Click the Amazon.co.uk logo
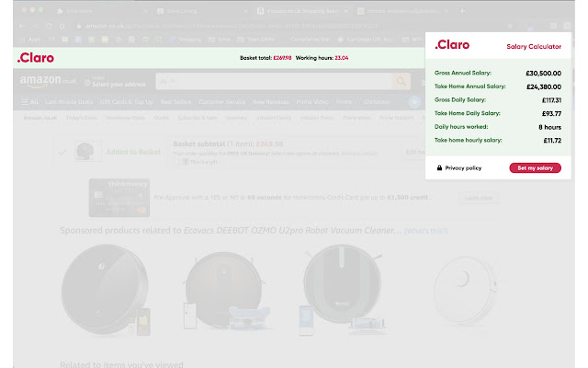588x368 pixels. tap(48, 81)
